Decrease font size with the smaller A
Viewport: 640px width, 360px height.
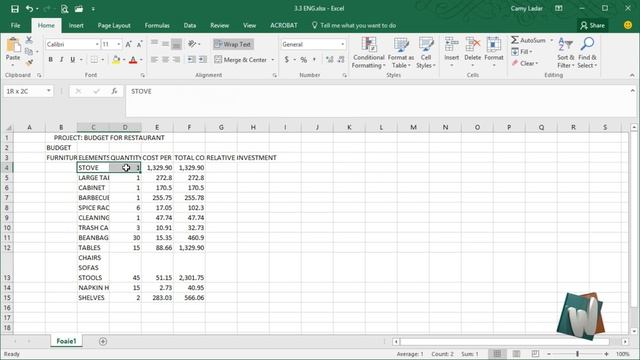pos(139,44)
